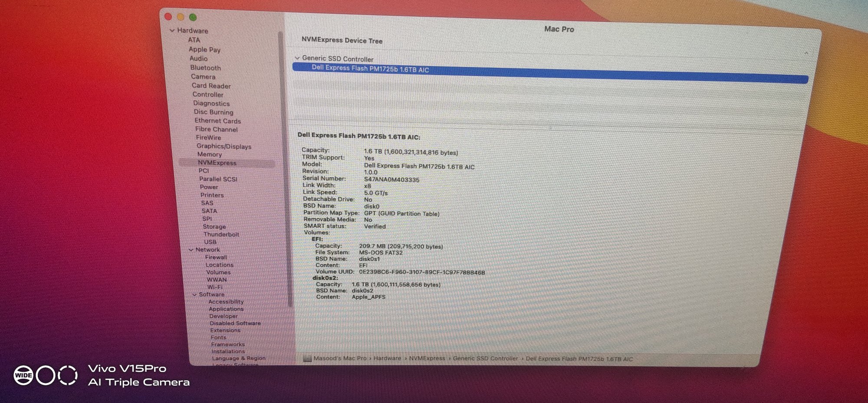This screenshot has height=403, width=868.
Task: Show Power information
Action: 209,187
